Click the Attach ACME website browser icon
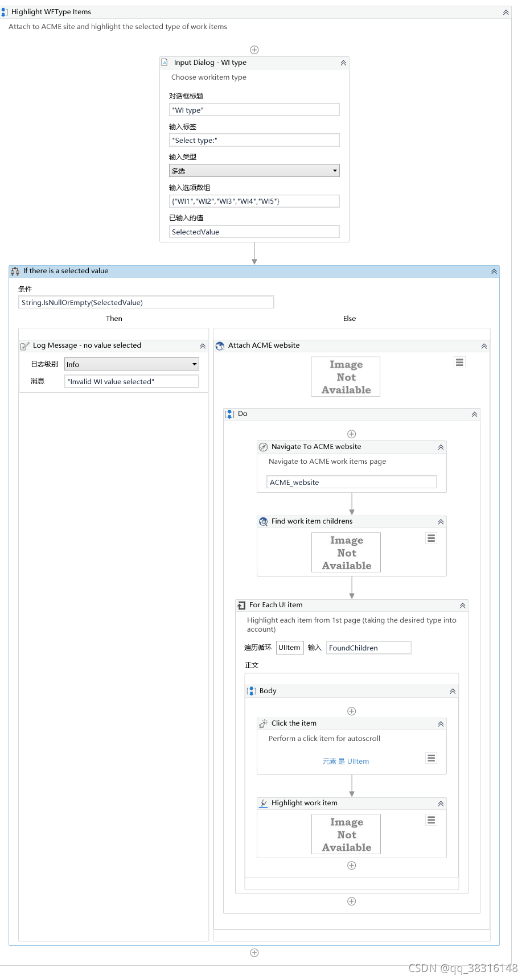 (x=220, y=346)
